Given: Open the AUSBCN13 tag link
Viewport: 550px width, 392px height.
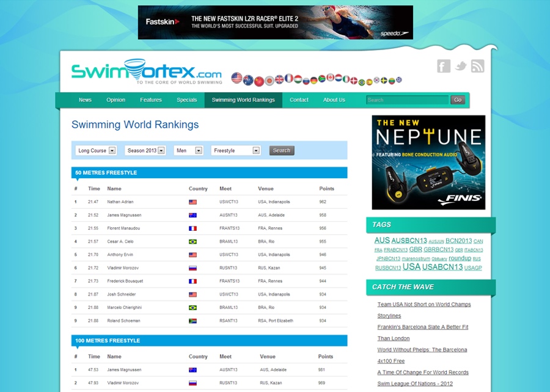Looking at the screenshot, I should pos(409,241).
